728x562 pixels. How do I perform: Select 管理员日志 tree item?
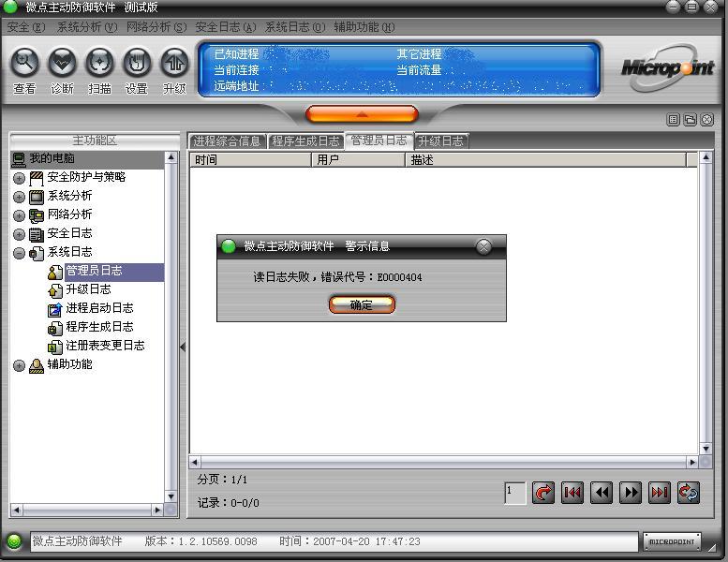(95, 271)
